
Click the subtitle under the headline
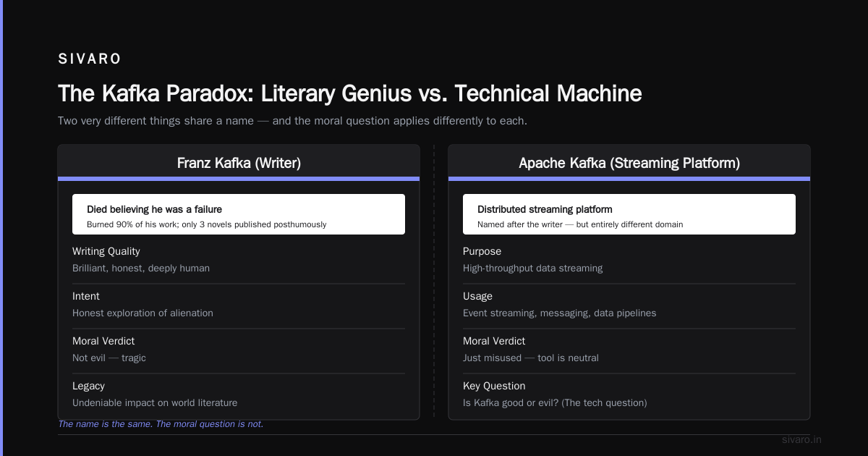(292, 121)
